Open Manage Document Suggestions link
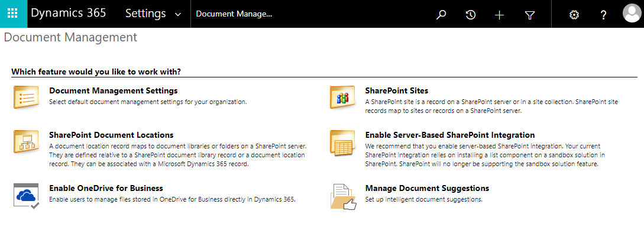The height and width of the screenshot is (243, 644). coord(427,189)
